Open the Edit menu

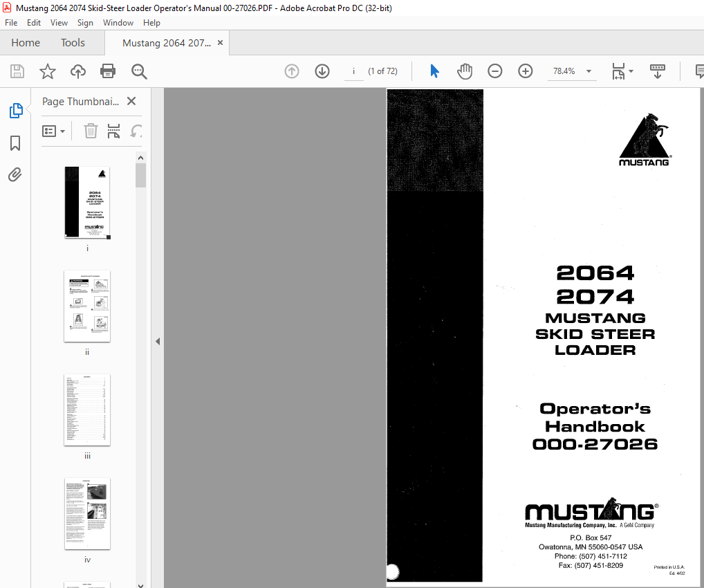pos(34,22)
